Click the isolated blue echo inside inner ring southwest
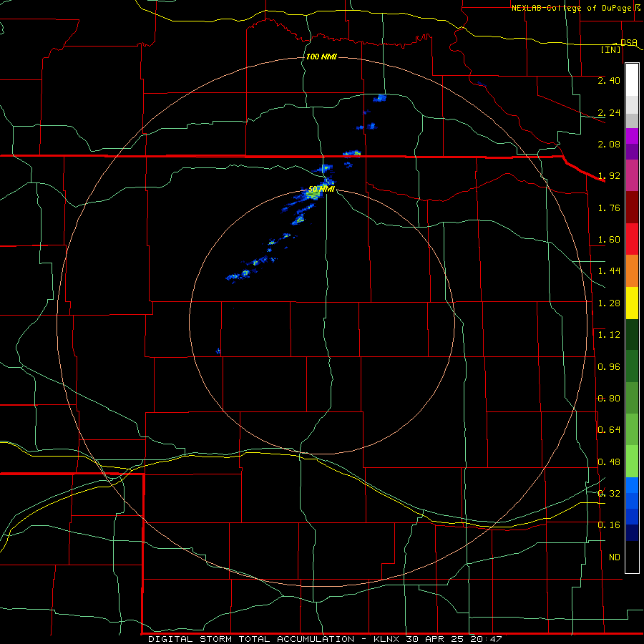This screenshot has height=644, width=644. pyautogui.click(x=218, y=351)
